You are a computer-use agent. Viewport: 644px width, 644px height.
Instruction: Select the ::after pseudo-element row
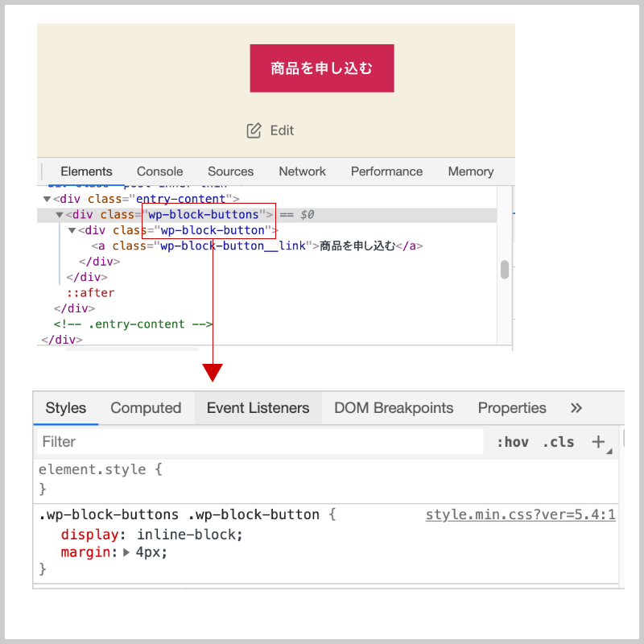[91, 293]
